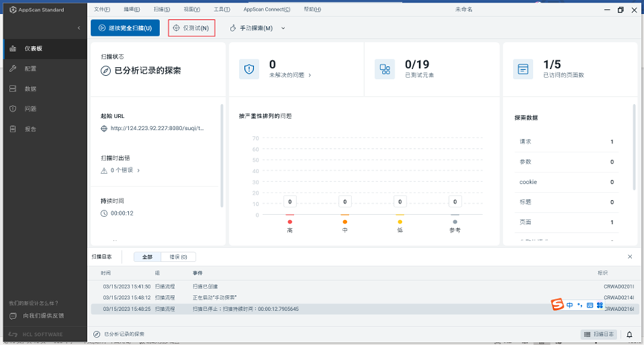Viewport: 644px width, 345px height.
Task: Click the notification bell icon
Action: click(x=629, y=335)
